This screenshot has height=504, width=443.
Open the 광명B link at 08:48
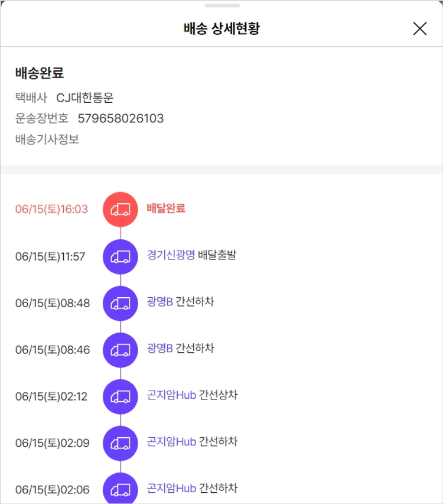(x=159, y=302)
